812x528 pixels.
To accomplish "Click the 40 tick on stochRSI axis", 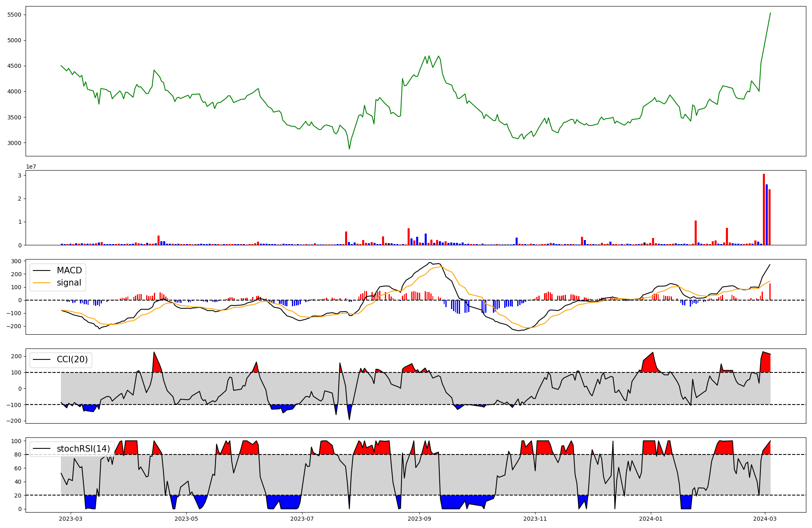I will tap(18, 482).
